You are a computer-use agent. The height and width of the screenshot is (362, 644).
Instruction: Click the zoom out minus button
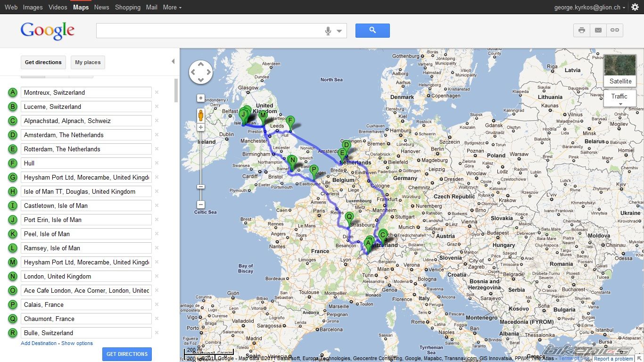coord(201,205)
